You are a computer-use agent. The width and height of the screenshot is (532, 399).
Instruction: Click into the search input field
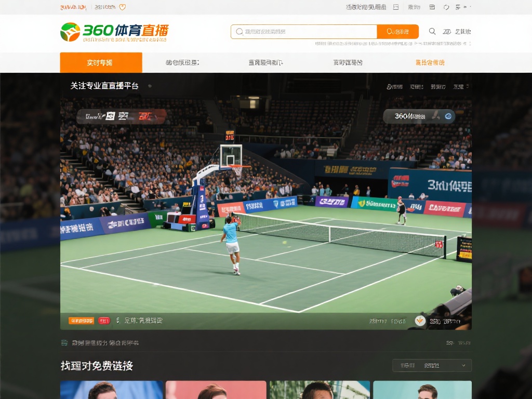307,32
